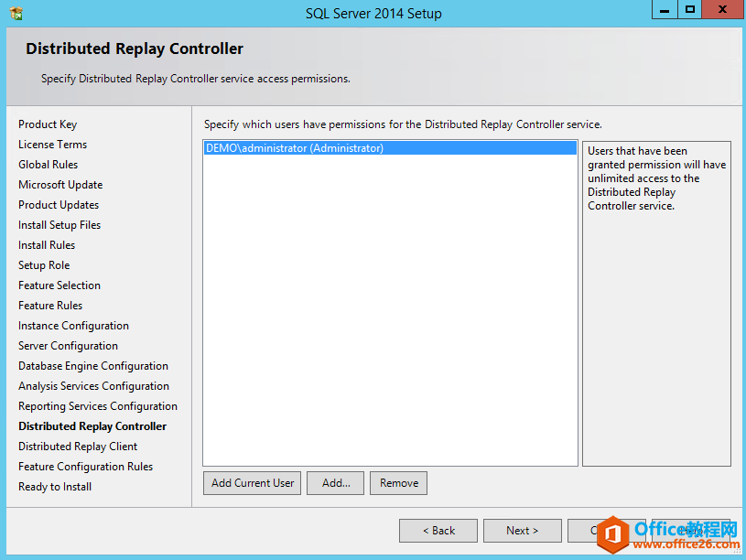746x560 pixels.
Task: Click the Remove button
Action: (399, 483)
